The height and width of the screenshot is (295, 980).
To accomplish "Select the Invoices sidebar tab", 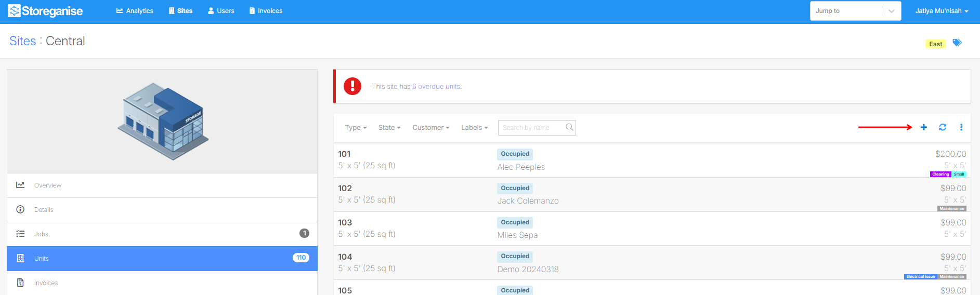I will [162, 283].
